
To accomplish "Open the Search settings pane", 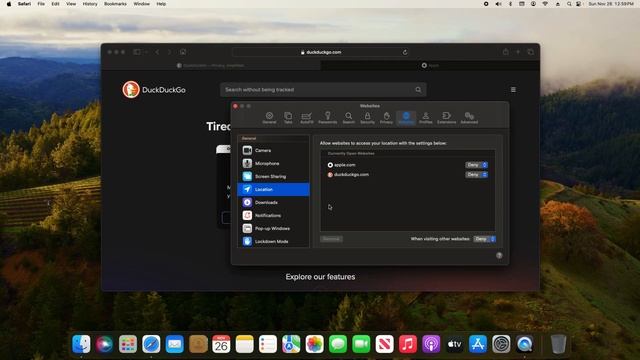I will pyautogui.click(x=349, y=118).
